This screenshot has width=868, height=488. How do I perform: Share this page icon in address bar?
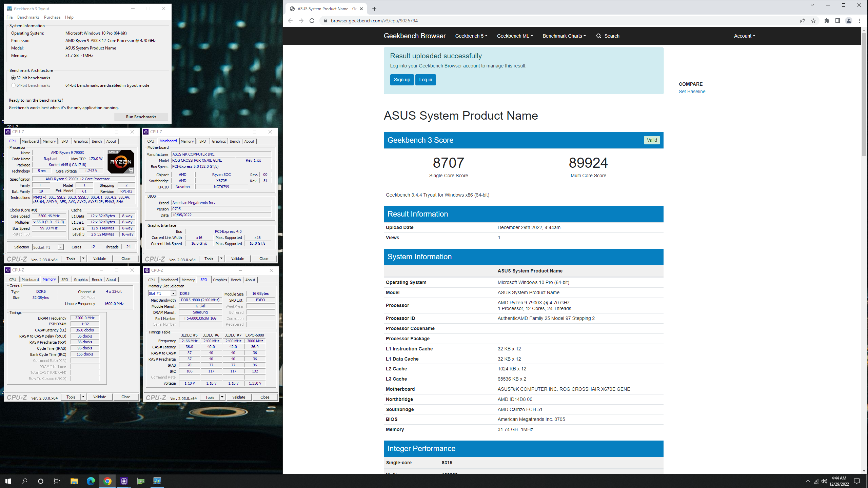(803, 21)
